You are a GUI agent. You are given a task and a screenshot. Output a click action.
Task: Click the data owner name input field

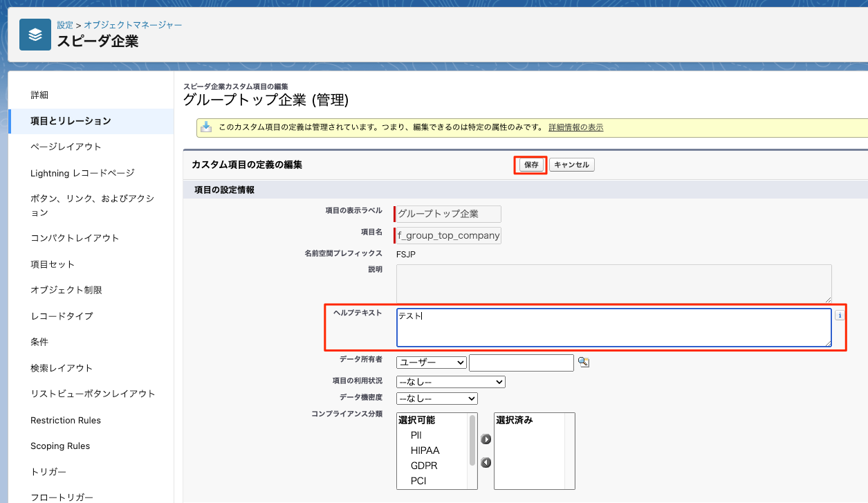tap(521, 363)
